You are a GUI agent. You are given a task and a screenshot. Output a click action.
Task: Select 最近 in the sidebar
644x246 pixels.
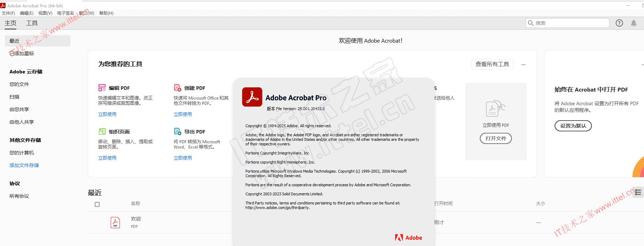click(38, 41)
